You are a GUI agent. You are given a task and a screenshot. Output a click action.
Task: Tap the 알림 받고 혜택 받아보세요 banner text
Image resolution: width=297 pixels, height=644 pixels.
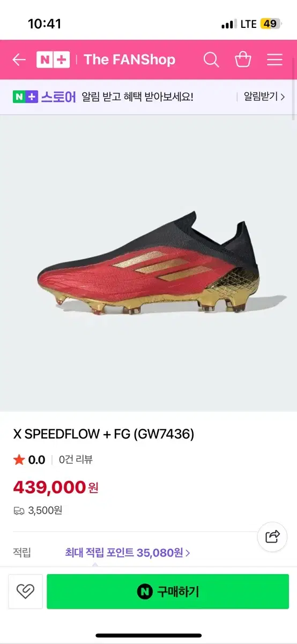pyautogui.click(x=137, y=97)
